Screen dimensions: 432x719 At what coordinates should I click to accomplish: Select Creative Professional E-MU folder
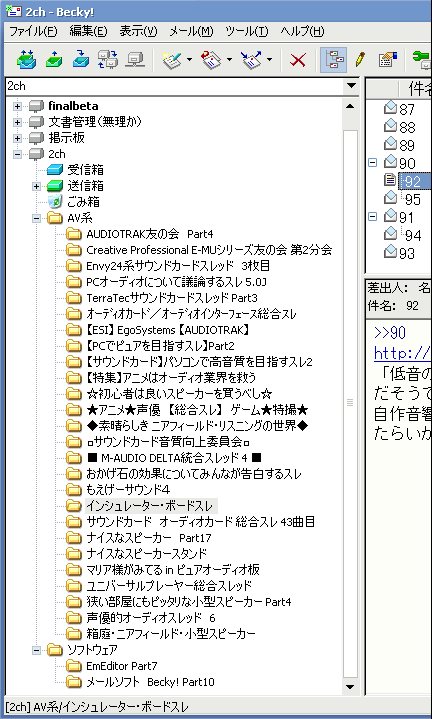click(209, 250)
